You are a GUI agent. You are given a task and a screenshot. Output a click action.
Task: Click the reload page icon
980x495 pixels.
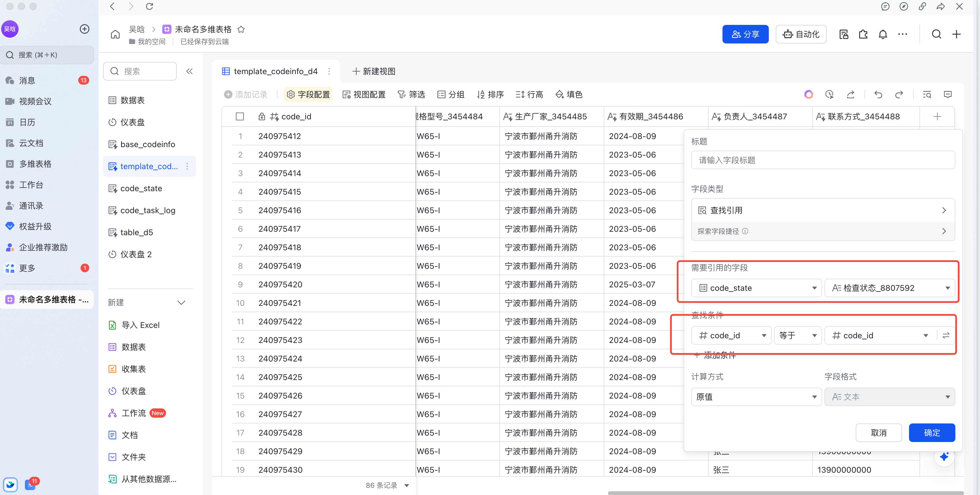click(149, 6)
